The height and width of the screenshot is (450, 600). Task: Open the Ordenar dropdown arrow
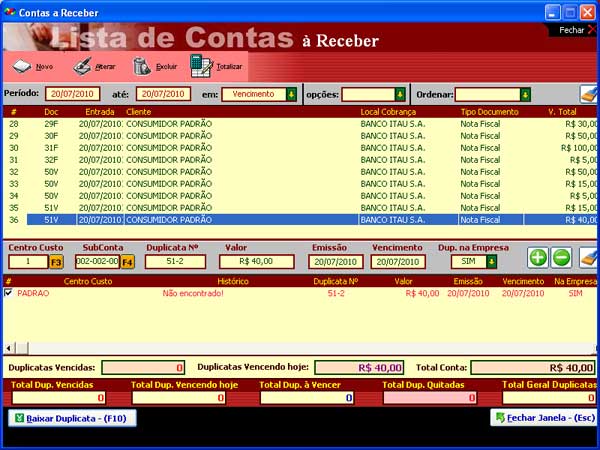click(525, 94)
